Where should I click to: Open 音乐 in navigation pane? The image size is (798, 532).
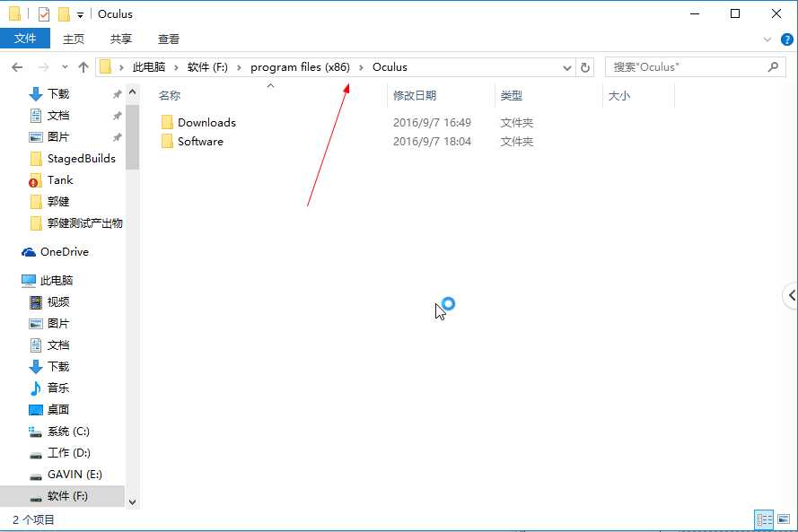49,388
